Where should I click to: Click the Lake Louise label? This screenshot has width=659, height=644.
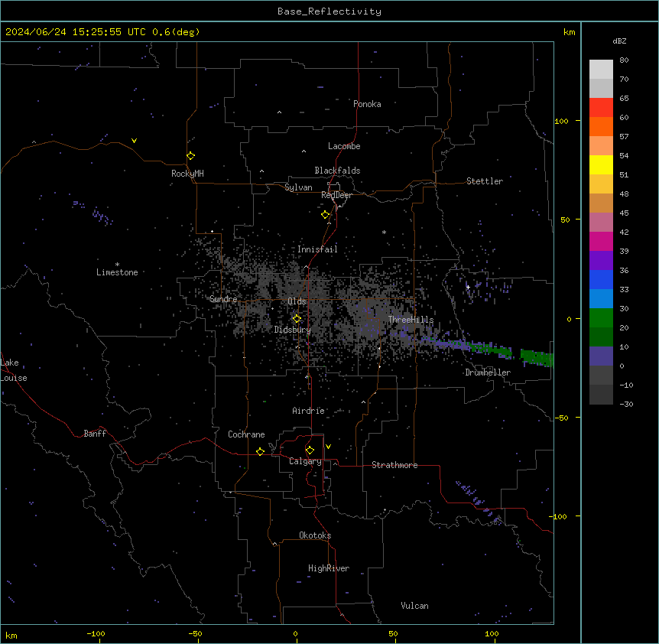point(14,370)
